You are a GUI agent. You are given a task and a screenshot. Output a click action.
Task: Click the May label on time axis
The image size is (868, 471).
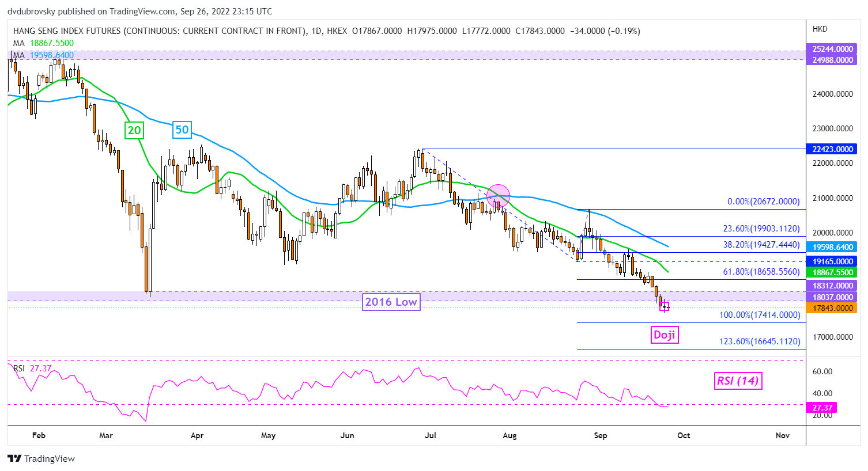(268, 435)
